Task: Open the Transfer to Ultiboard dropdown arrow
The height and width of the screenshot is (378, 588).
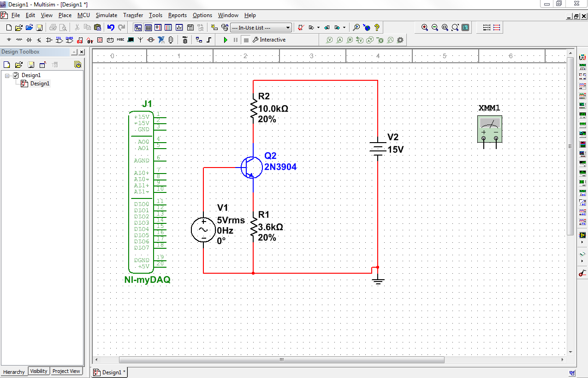Action: 318,28
